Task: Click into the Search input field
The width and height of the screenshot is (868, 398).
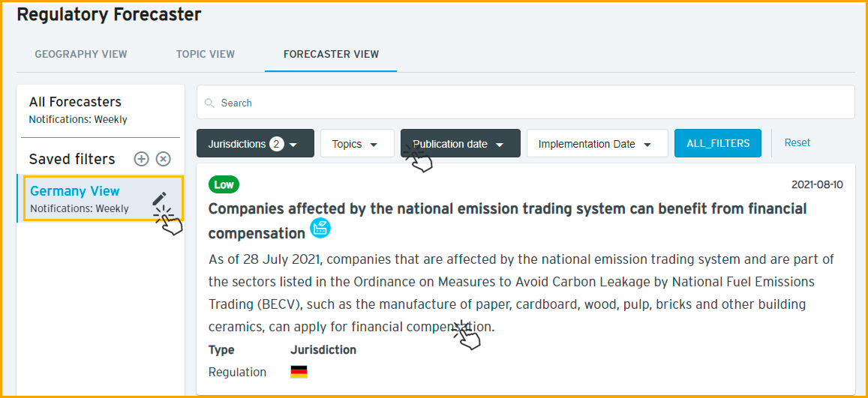Action: tap(526, 102)
